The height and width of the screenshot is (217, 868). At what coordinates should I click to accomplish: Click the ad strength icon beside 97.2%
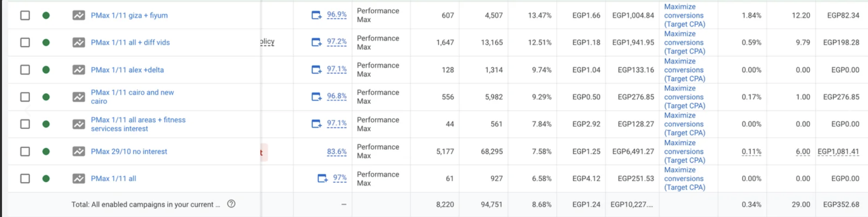pyautogui.click(x=316, y=42)
